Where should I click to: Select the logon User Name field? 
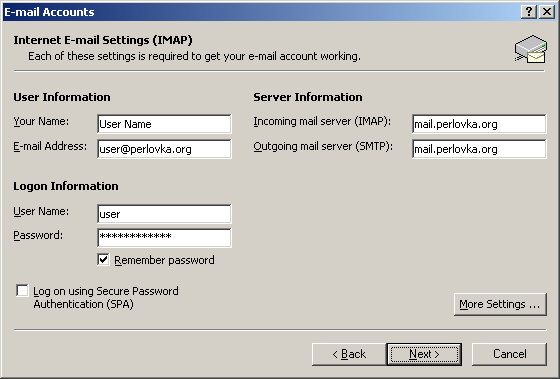pyautogui.click(x=164, y=214)
